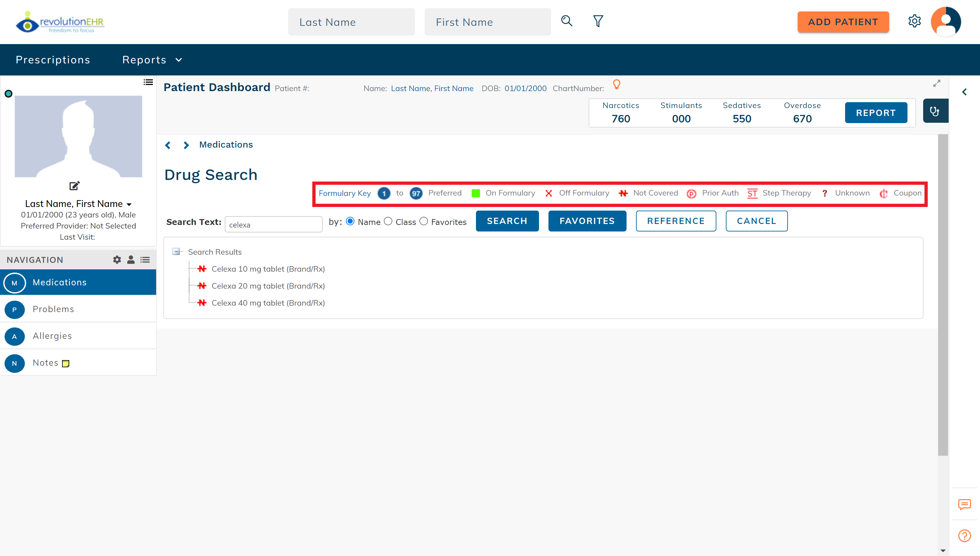
Task: Expand the Search Results tree node
Action: pos(177,252)
